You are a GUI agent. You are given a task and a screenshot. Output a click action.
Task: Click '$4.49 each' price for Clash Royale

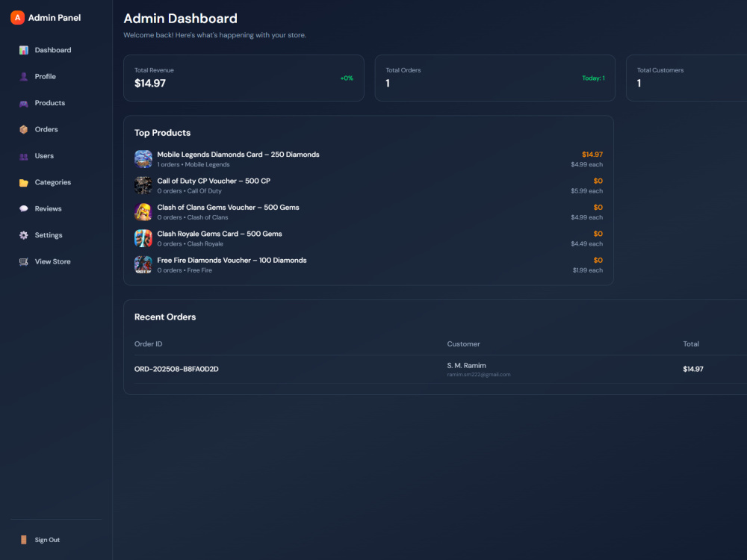click(x=586, y=244)
